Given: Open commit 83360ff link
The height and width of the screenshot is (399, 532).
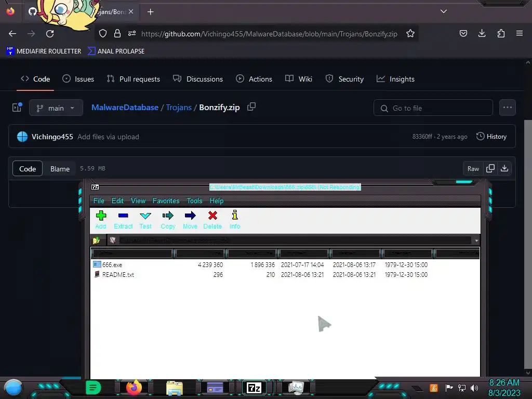Looking at the screenshot, I should [422, 137].
